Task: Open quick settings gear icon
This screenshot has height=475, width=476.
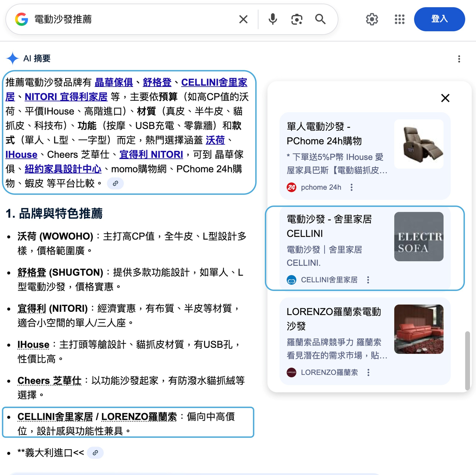Action: [372, 19]
